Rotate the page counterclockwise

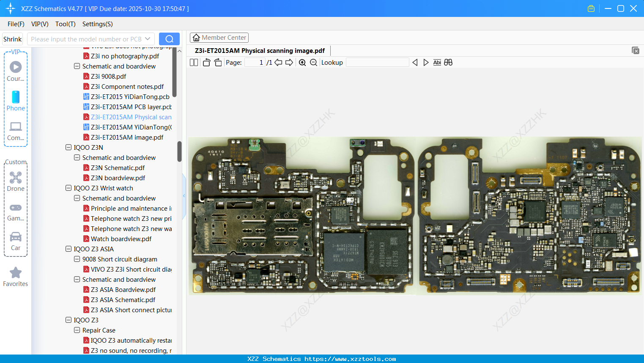206,62
